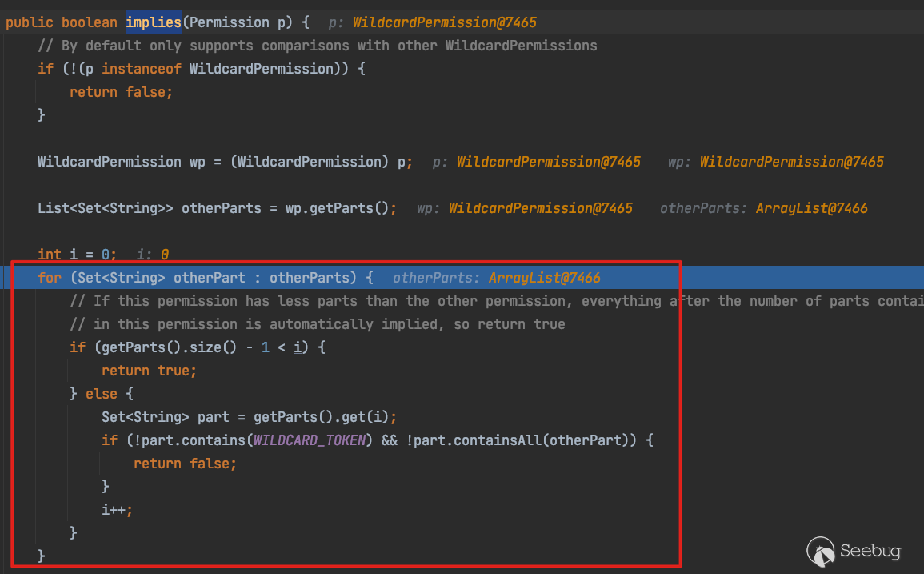
Task: Click the highlighted for loop execution line
Action: coord(462,277)
